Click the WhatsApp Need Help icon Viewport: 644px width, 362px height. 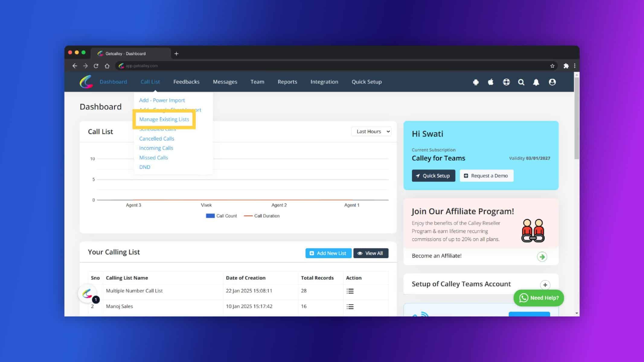(539, 297)
